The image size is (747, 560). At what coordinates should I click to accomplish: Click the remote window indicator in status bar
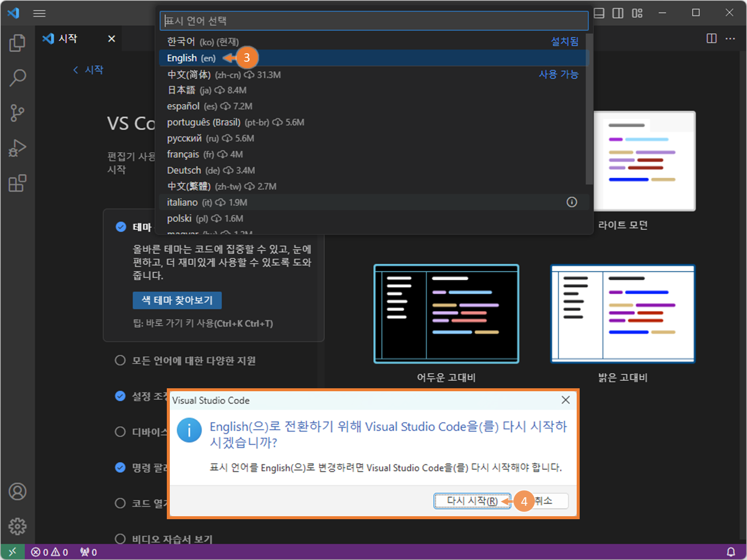pyautogui.click(x=12, y=552)
